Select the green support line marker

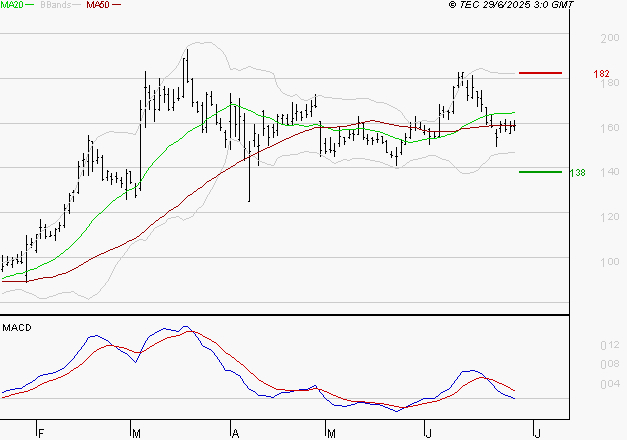[x=540, y=171]
